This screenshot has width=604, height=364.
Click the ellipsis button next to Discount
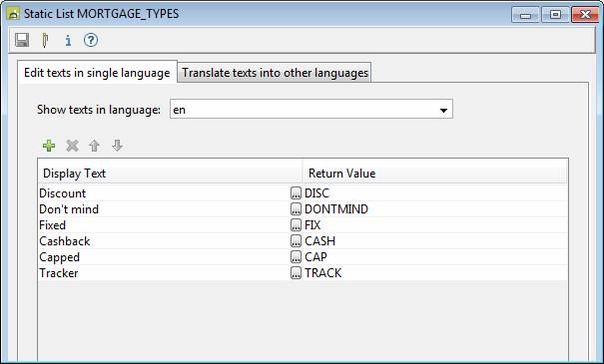[x=296, y=193]
